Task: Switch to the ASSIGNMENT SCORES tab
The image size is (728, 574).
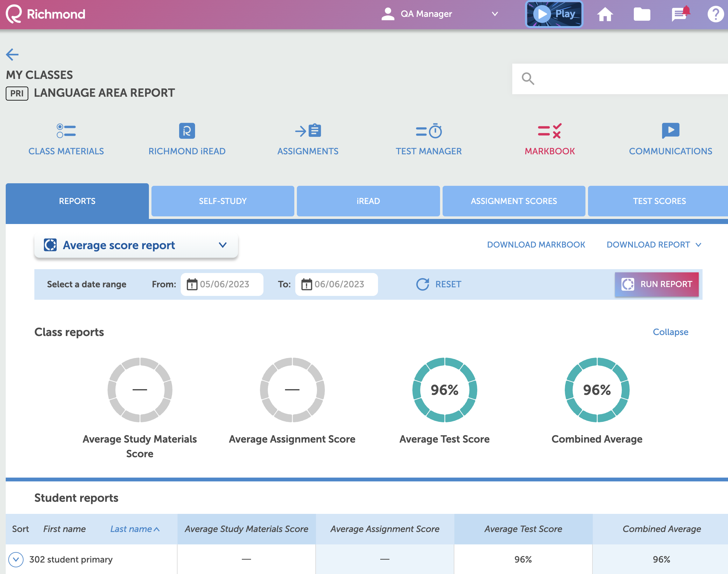Action: pyautogui.click(x=514, y=201)
